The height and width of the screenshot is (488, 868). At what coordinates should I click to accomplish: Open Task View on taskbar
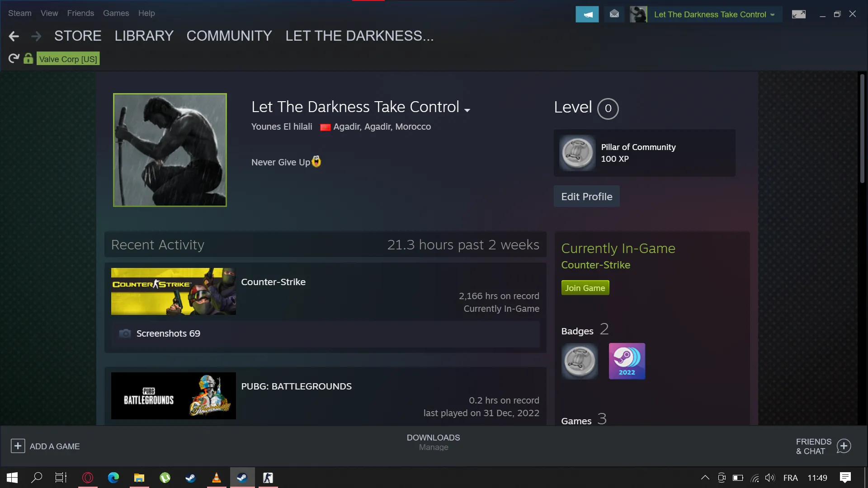pyautogui.click(x=61, y=478)
